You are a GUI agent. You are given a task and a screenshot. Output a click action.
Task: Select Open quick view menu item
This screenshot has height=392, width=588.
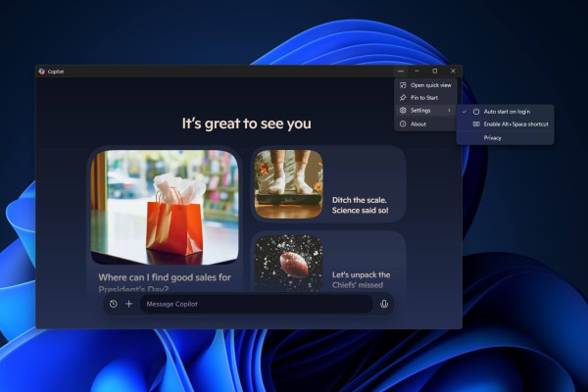pyautogui.click(x=425, y=85)
